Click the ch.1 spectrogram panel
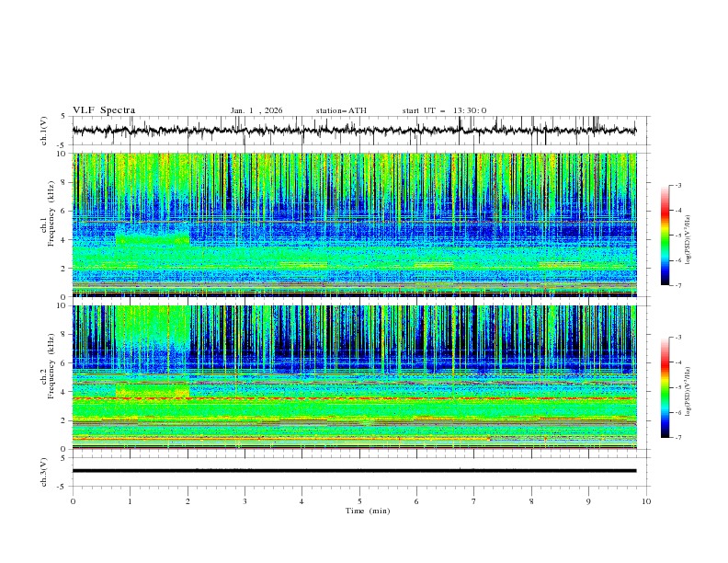The height and width of the screenshot is (563, 728). click(354, 224)
